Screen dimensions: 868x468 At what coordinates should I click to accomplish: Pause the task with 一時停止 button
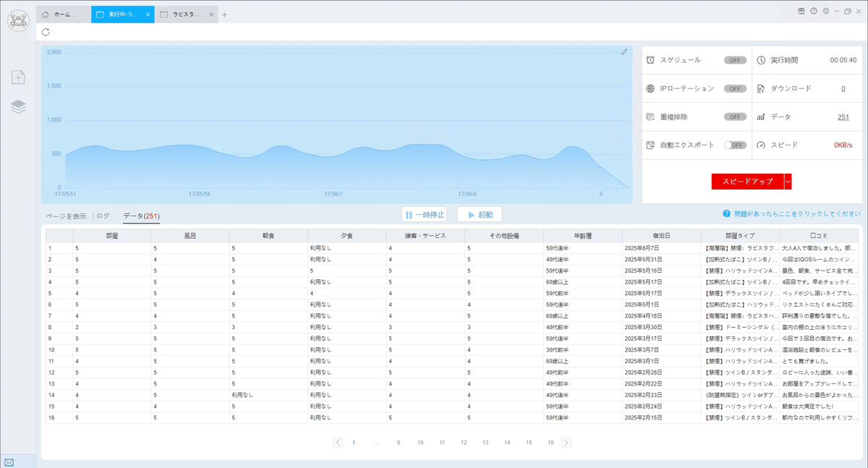coord(424,215)
